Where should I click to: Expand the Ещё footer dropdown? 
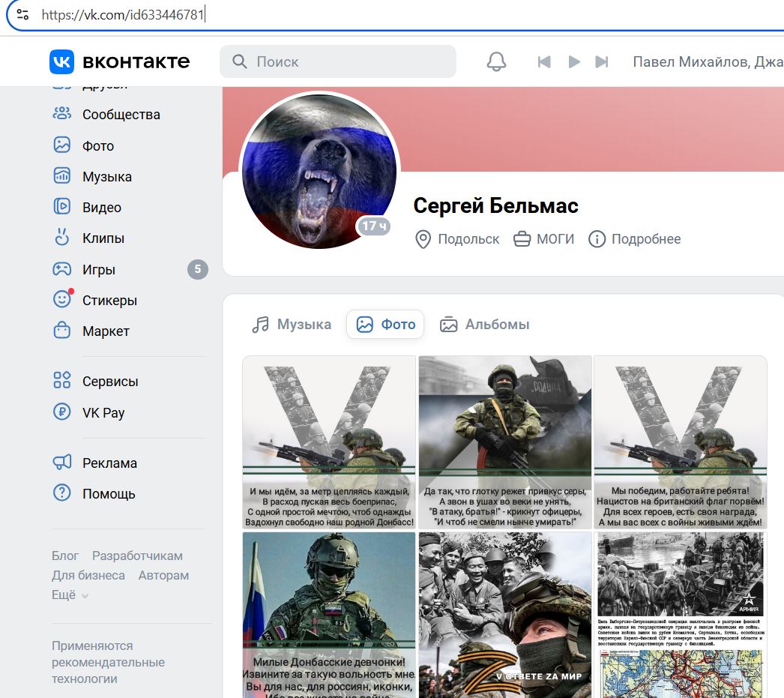(x=70, y=595)
